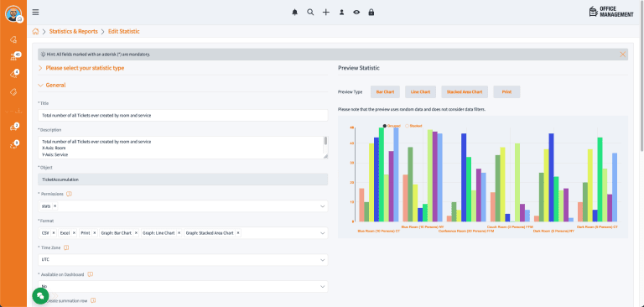Viewport: 644px width, 307px height.
Task: Click the Print preview button
Action: pos(506,92)
